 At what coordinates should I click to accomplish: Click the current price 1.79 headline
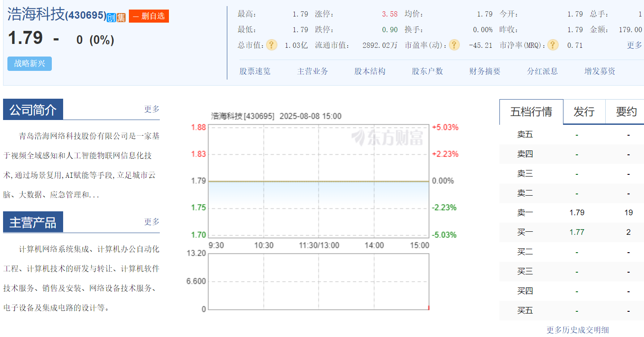click(26, 38)
